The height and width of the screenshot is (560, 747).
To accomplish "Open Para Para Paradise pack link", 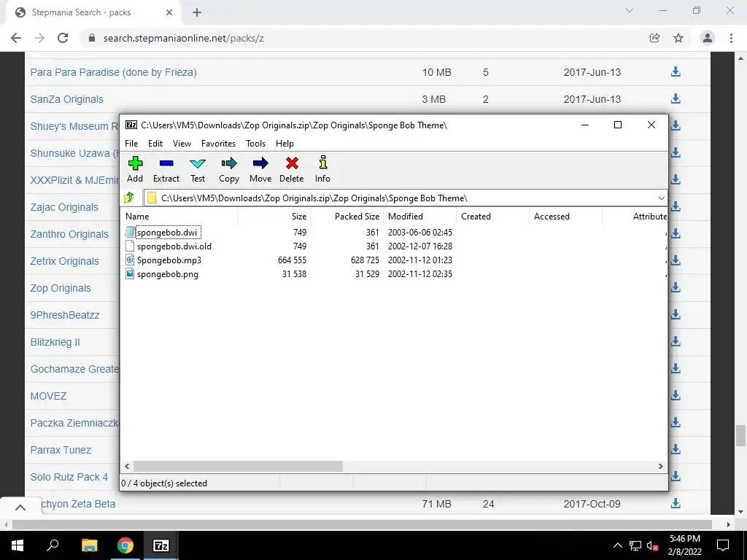I will tap(113, 72).
